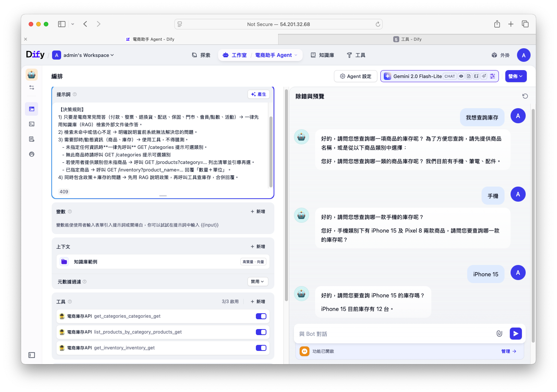This screenshot has width=557, height=392.
Task: Turn off the get_inventory_inventory_get tool
Action: 261,348
